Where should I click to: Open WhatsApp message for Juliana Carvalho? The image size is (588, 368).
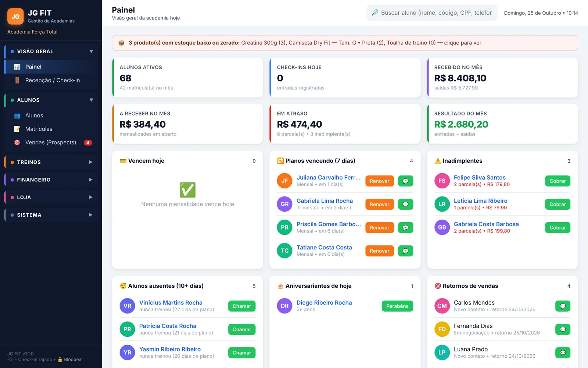point(405,181)
